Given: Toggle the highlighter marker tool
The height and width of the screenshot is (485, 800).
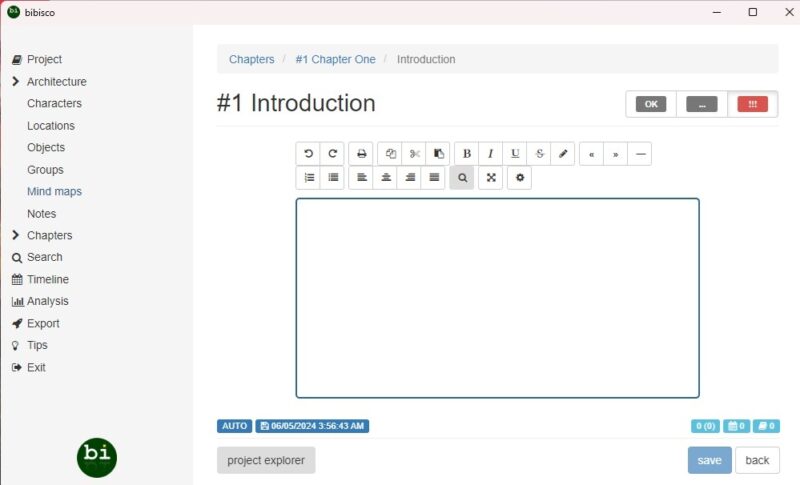Looking at the screenshot, I should (x=563, y=154).
